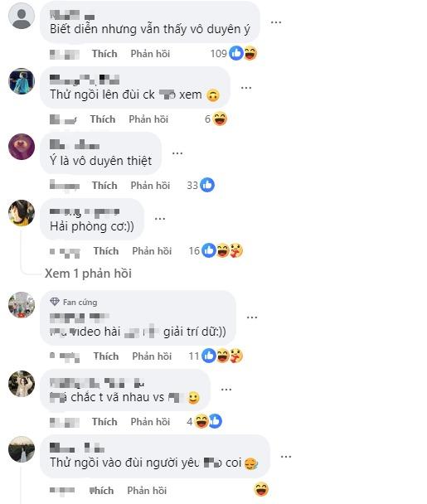Open options menu for 'Biết diễn nhưng' comment
Viewport: 427px width, 504px height.
pos(276,22)
